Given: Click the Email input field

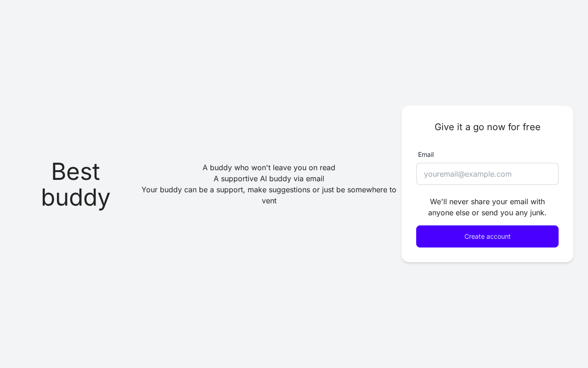Looking at the screenshot, I should [x=487, y=174].
